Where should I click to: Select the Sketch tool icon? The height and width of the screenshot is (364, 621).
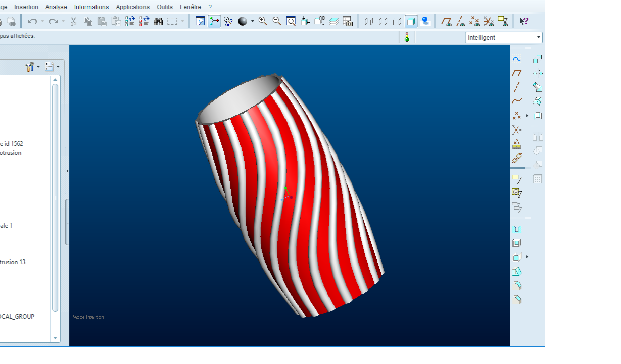pyautogui.click(x=516, y=59)
